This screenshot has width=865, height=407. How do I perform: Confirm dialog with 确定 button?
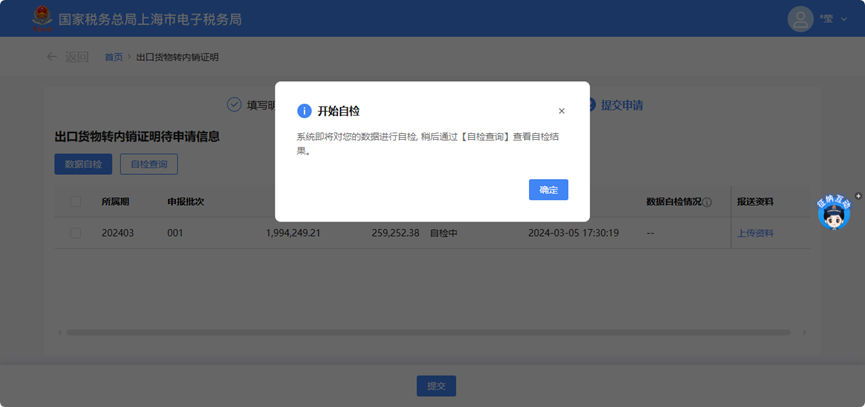pos(548,190)
